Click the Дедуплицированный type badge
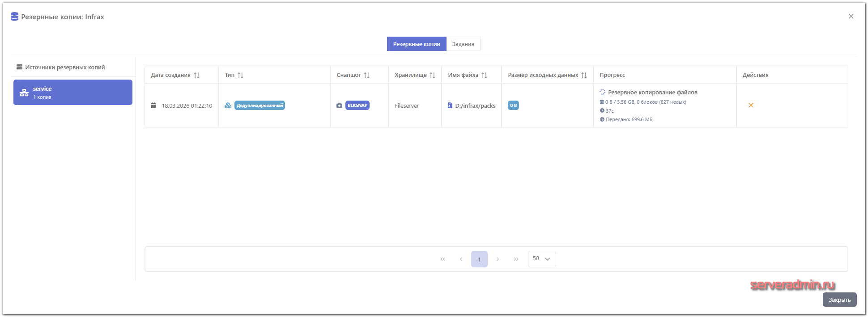Viewport: 868px width, 317px height. pos(260,106)
